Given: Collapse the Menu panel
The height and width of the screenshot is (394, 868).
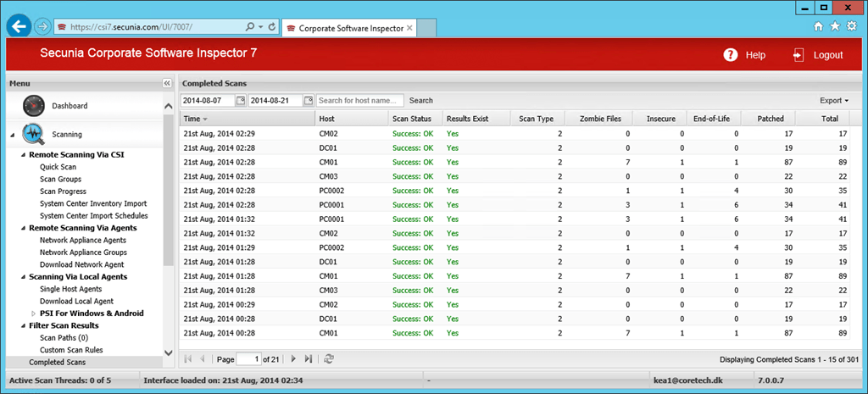Looking at the screenshot, I should pos(167,84).
